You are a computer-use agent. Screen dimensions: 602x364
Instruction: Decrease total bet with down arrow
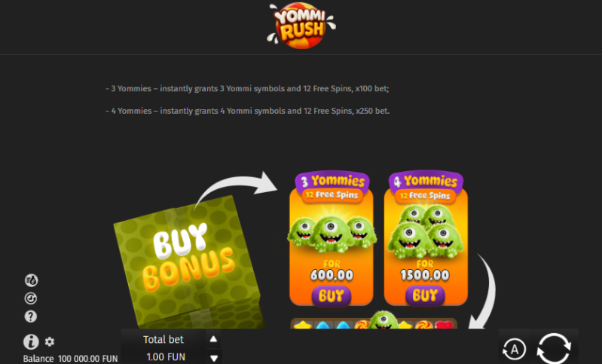pyautogui.click(x=214, y=358)
